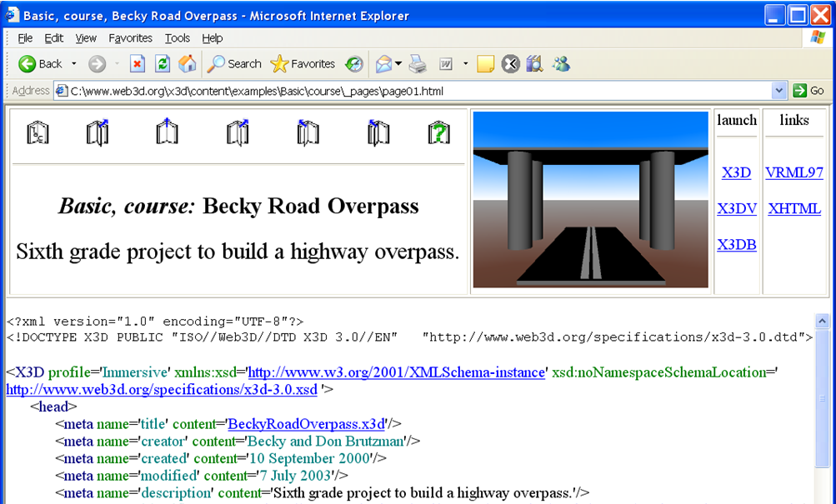Expand the Back button history dropdown arrow
The image size is (836, 504).
73,64
